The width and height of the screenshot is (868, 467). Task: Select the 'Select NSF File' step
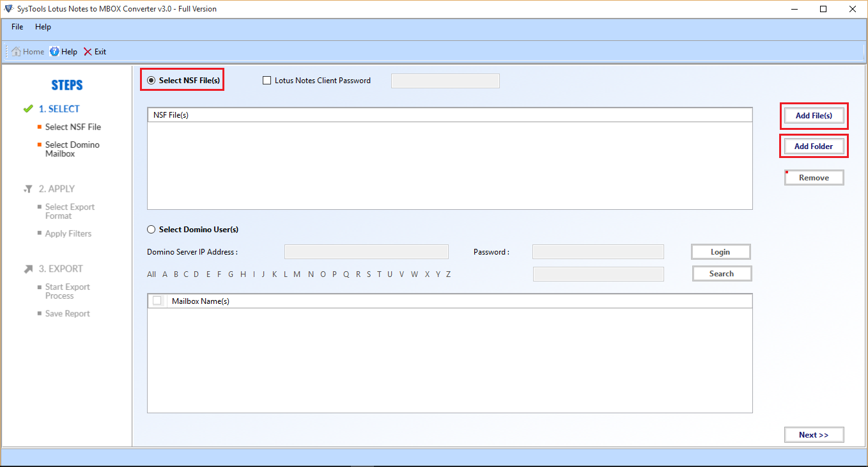73,127
